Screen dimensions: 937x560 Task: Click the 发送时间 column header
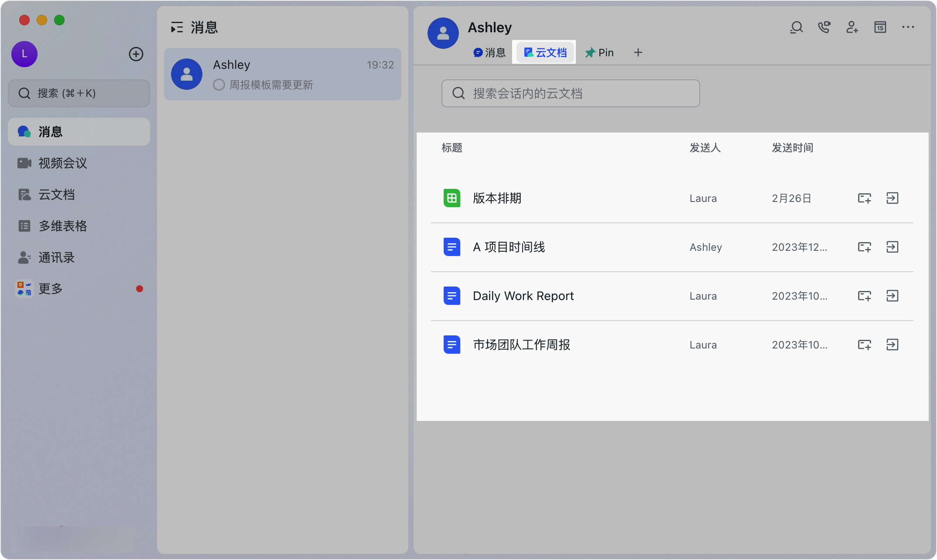(793, 148)
